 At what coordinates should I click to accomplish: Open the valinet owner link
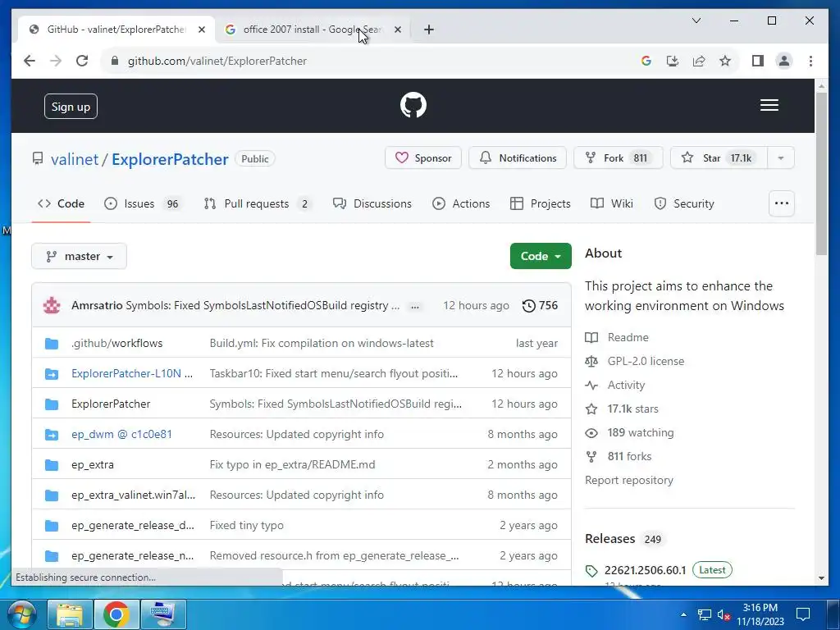75,159
